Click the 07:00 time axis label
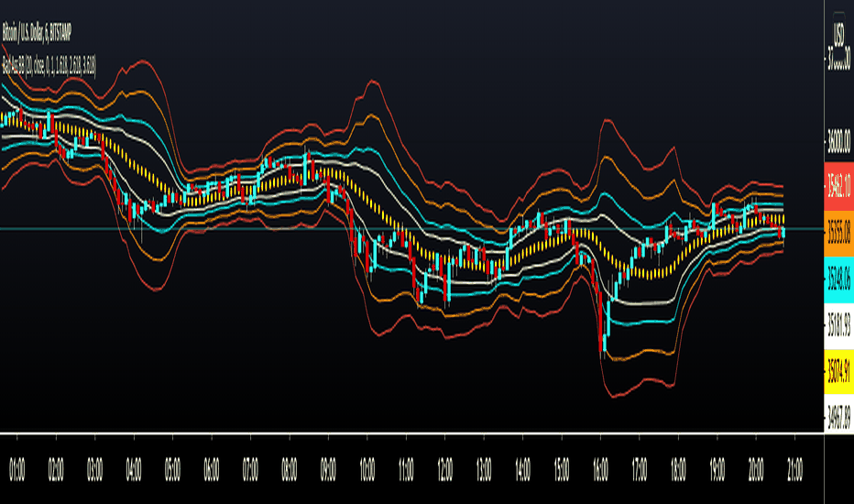854x504 pixels. click(x=250, y=469)
